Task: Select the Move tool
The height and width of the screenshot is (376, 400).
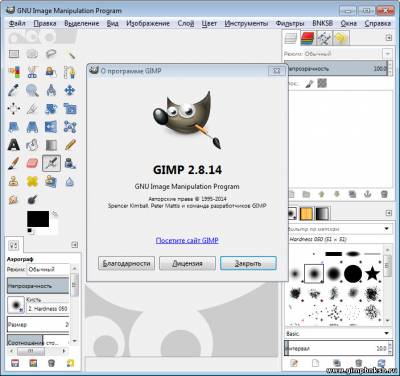Action: pos(70,90)
